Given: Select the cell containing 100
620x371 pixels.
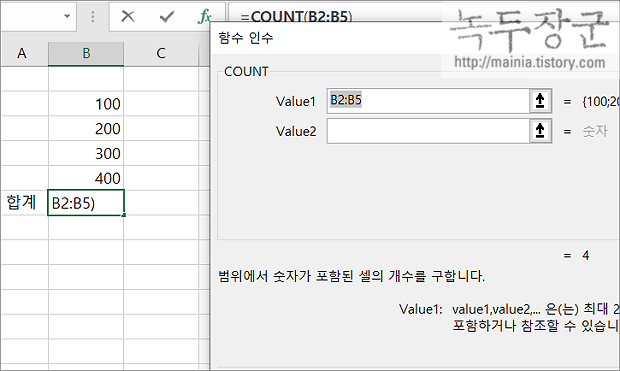Looking at the screenshot, I should click(x=86, y=104).
